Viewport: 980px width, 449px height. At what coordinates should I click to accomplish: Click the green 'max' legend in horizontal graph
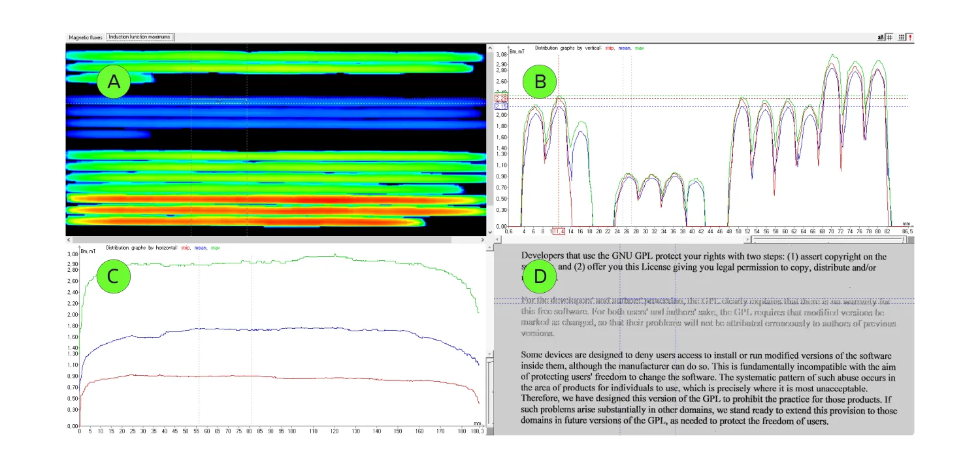point(215,248)
